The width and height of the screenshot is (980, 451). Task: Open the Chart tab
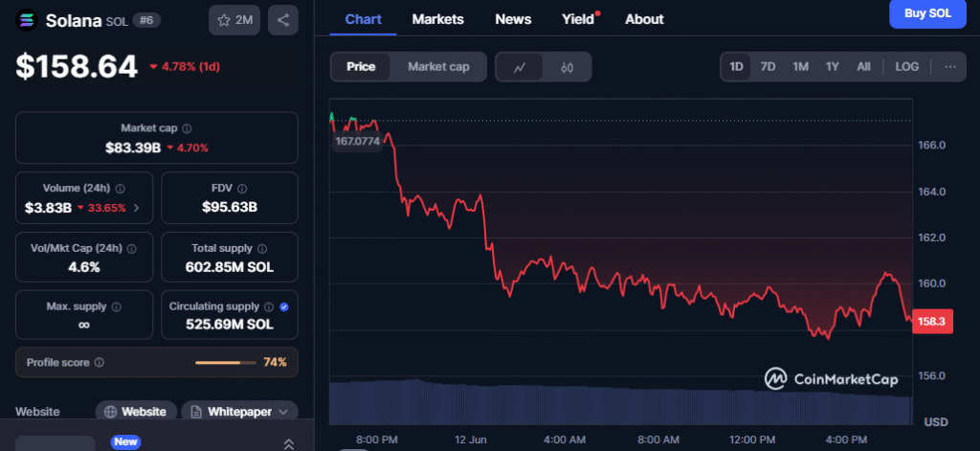[x=363, y=19]
